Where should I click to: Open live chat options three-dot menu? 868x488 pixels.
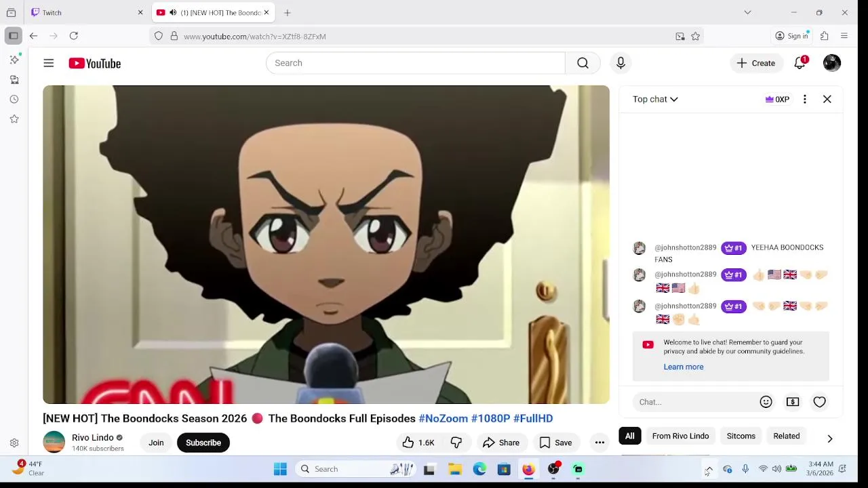pyautogui.click(x=805, y=100)
